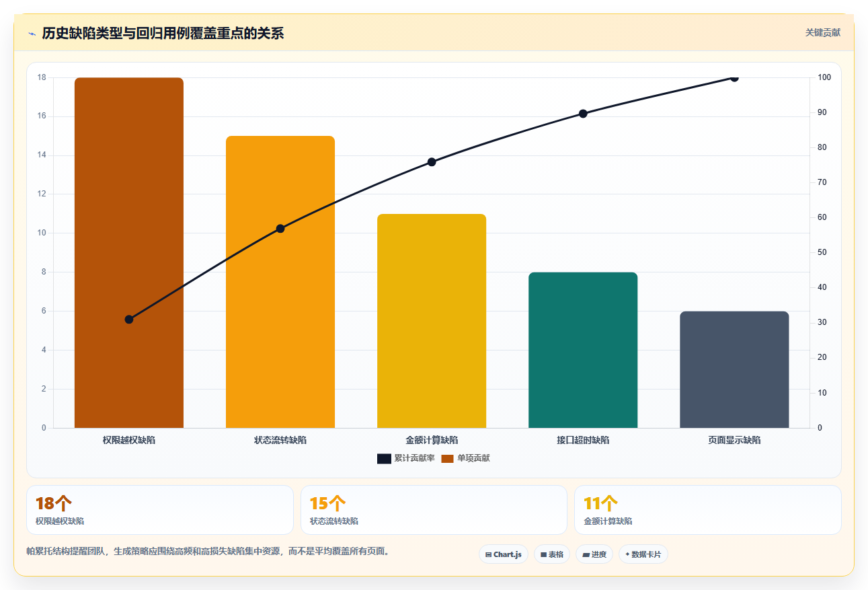
Task: Click the right axis value 50
Action: [x=822, y=252]
